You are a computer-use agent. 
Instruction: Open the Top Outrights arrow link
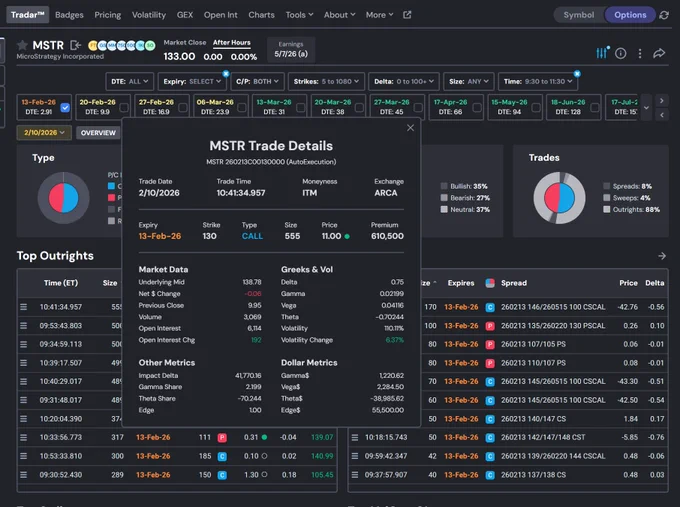(662, 256)
